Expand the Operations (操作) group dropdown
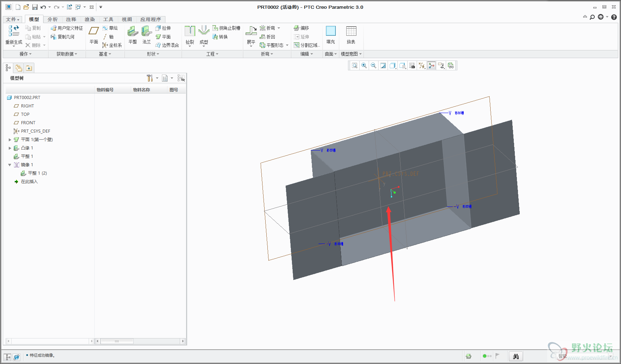This screenshot has height=364, width=621. [25, 54]
